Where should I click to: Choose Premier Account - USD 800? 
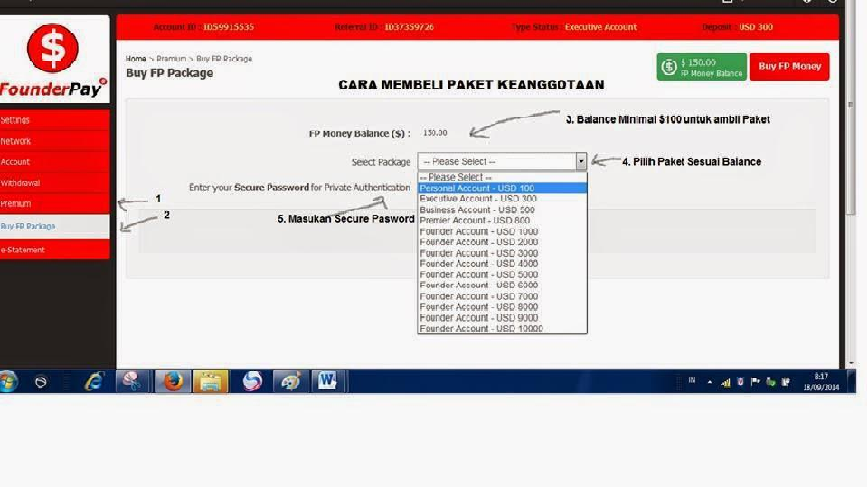coord(502,220)
